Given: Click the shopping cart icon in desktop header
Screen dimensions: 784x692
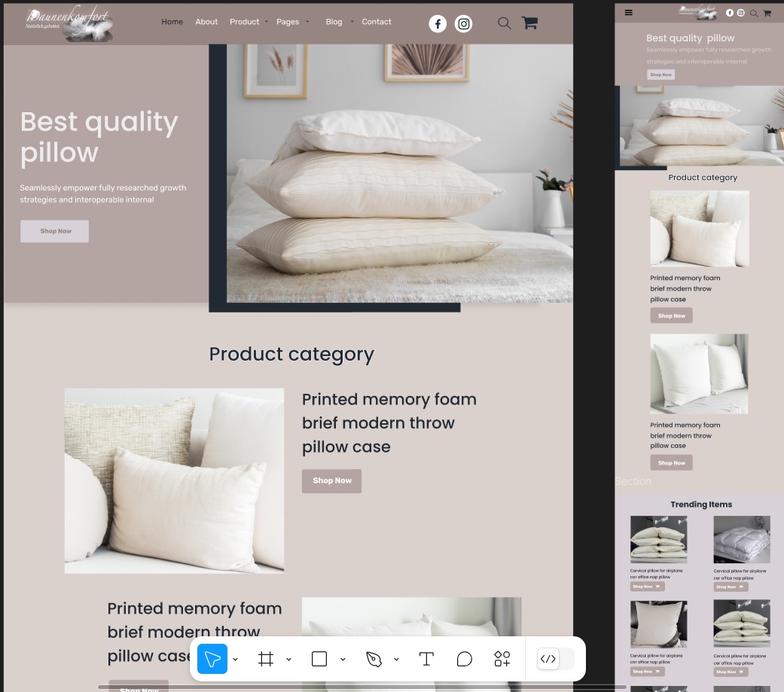Looking at the screenshot, I should tap(529, 23).
